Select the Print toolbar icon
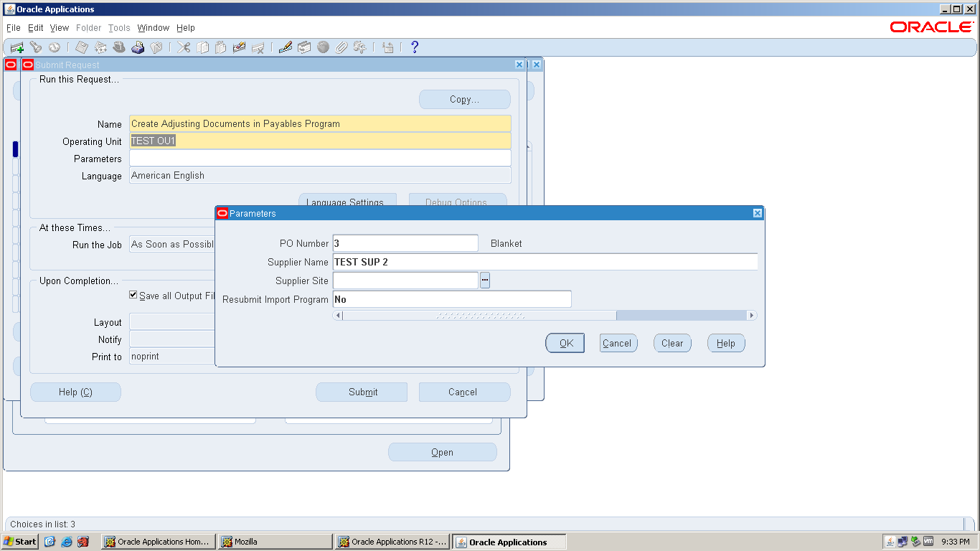The height and width of the screenshot is (551, 980). point(138,47)
